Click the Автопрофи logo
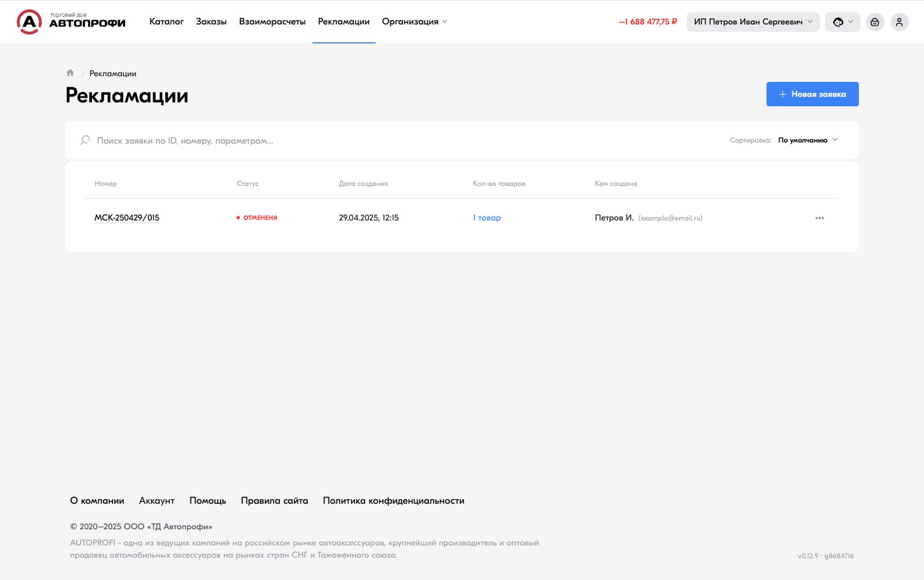 (x=71, y=22)
